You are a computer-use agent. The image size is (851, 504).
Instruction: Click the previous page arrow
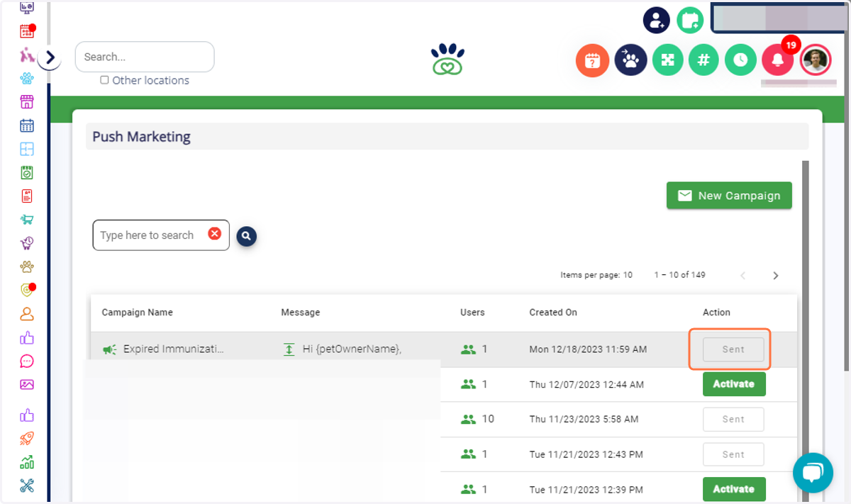(x=743, y=276)
